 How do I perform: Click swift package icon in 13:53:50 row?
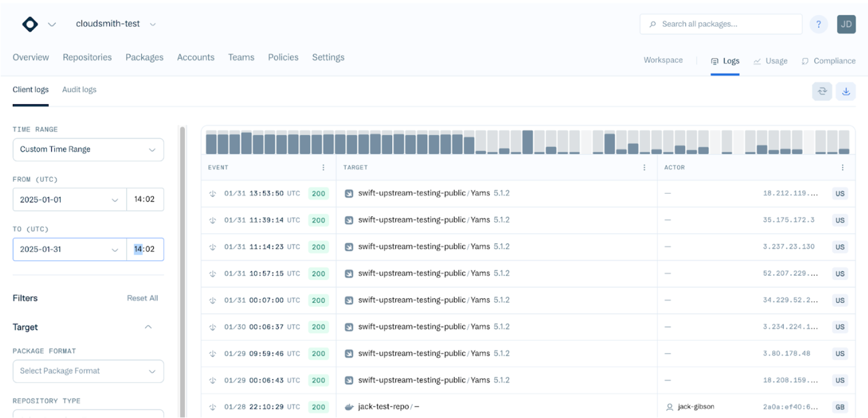pos(349,194)
